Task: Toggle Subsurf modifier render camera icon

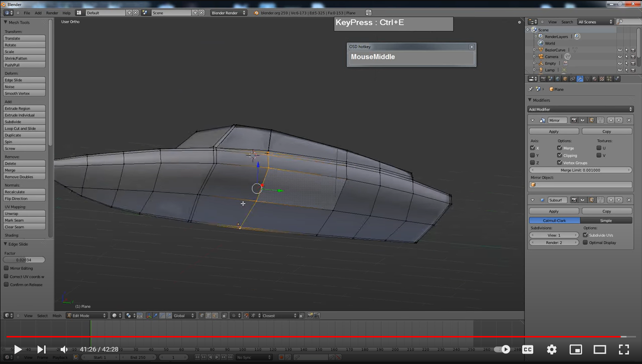Action: point(574,200)
